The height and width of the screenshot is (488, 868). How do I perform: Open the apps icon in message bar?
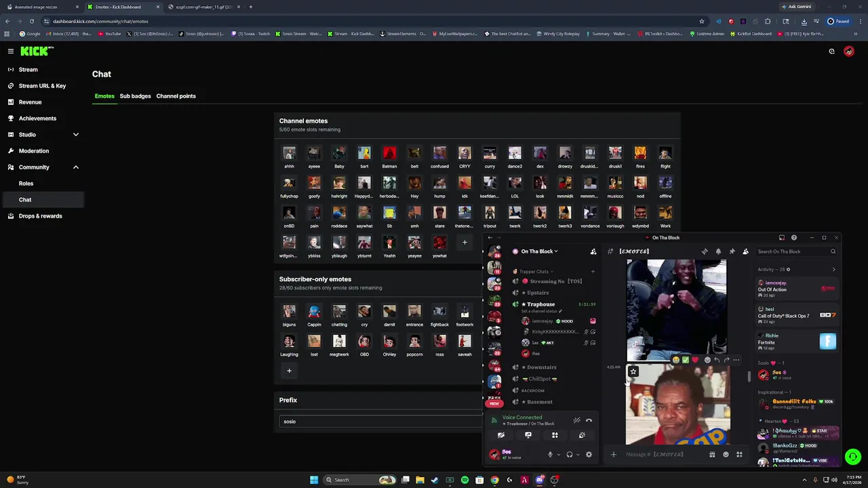click(739, 455)
